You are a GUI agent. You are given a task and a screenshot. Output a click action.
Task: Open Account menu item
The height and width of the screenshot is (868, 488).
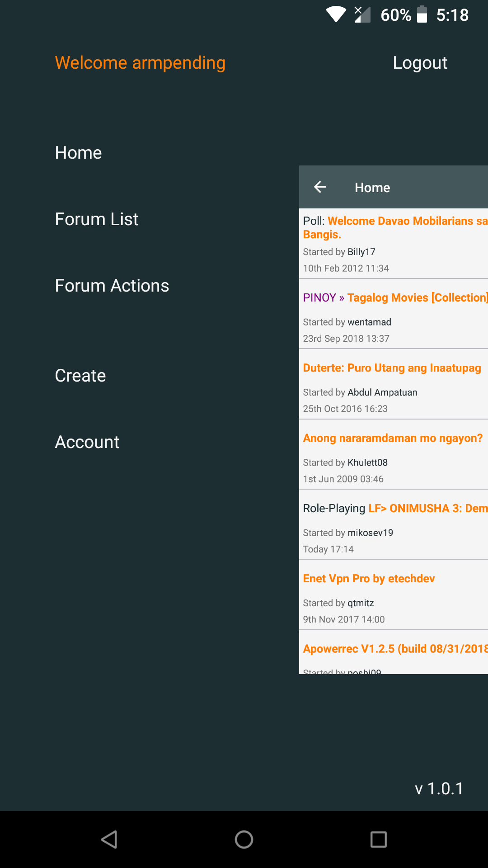(87, 442)
